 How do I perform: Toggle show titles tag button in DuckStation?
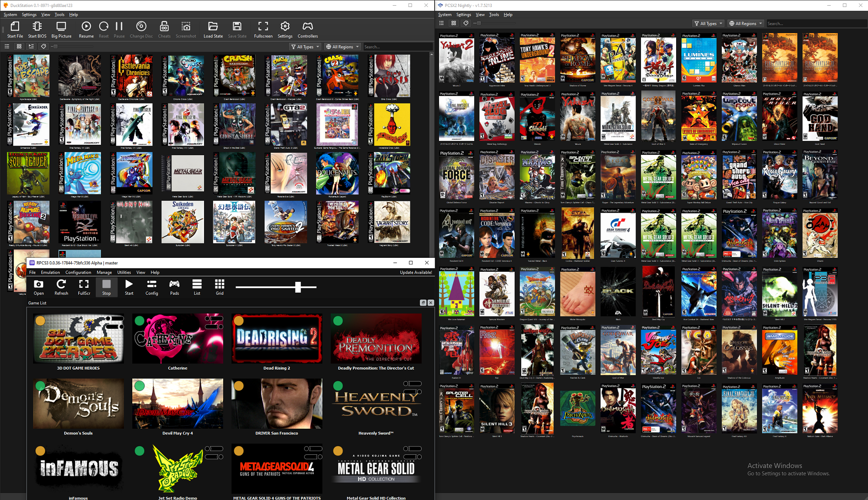pyautogui.click(x=44, y=46)
